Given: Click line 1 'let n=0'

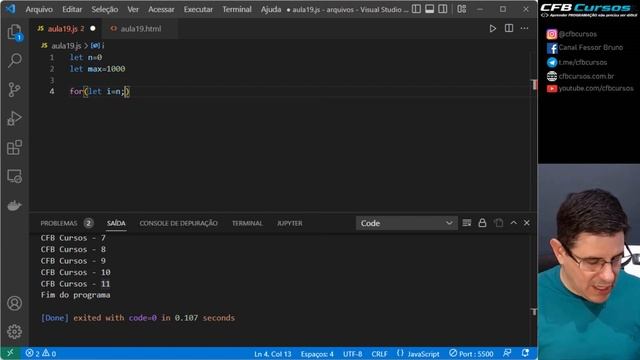Looking at the screenshot, I should tap(86, 58).
